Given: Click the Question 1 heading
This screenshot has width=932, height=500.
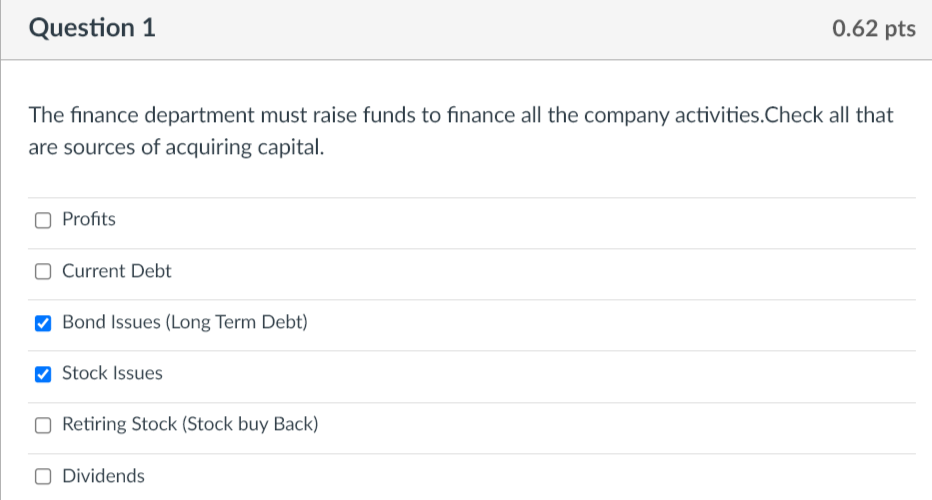Looking at the screenshot, I should (93, 29).
